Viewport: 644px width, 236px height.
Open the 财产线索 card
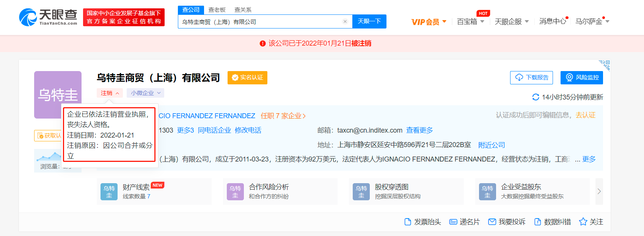tap(154, 192)
